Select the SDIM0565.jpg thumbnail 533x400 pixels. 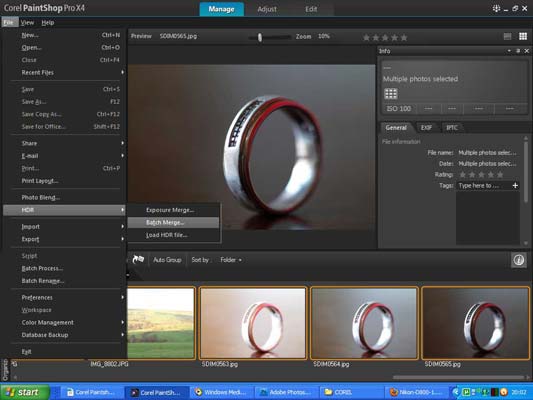point(475,323)
